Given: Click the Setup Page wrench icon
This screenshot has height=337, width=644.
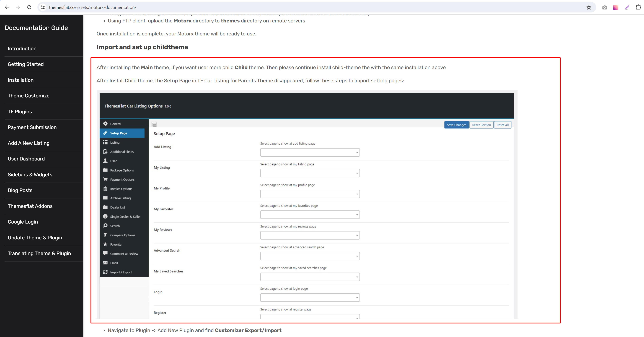Looking at the screenshot, I should (105, 133).
